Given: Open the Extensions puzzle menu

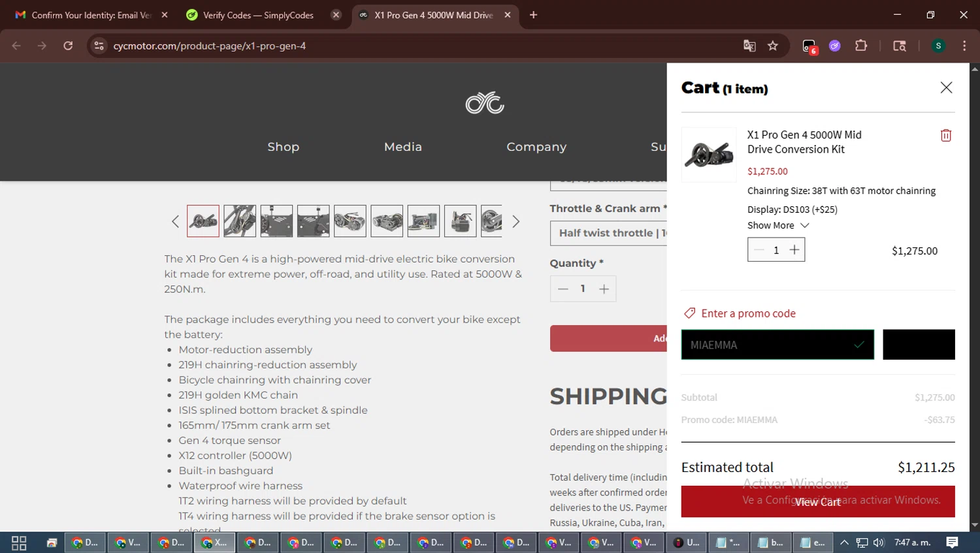Looking at the screenshot, I should pyautogui.click(x=861, y=46).
